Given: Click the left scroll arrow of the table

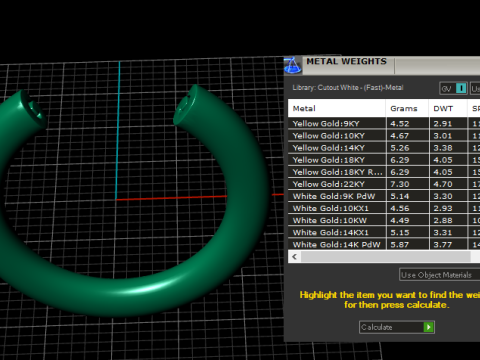Looking at the screenshot, I should tap(294, 257).
